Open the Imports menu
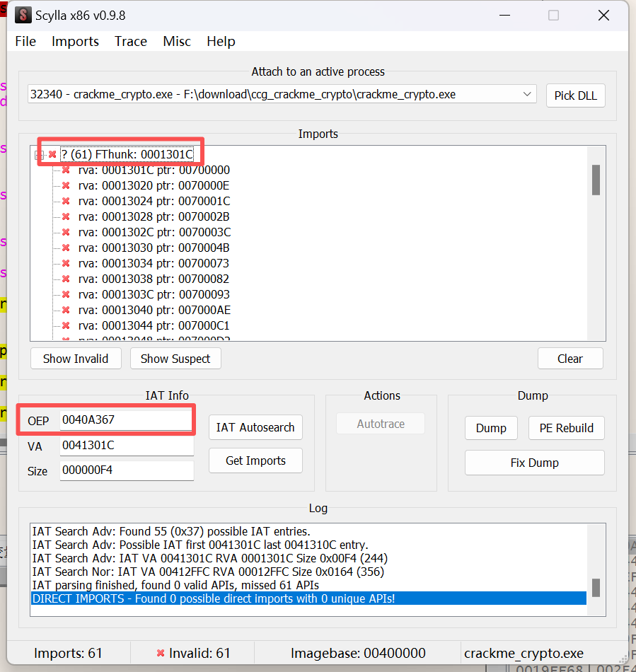 pyautogui.click(x=75, y=41)
